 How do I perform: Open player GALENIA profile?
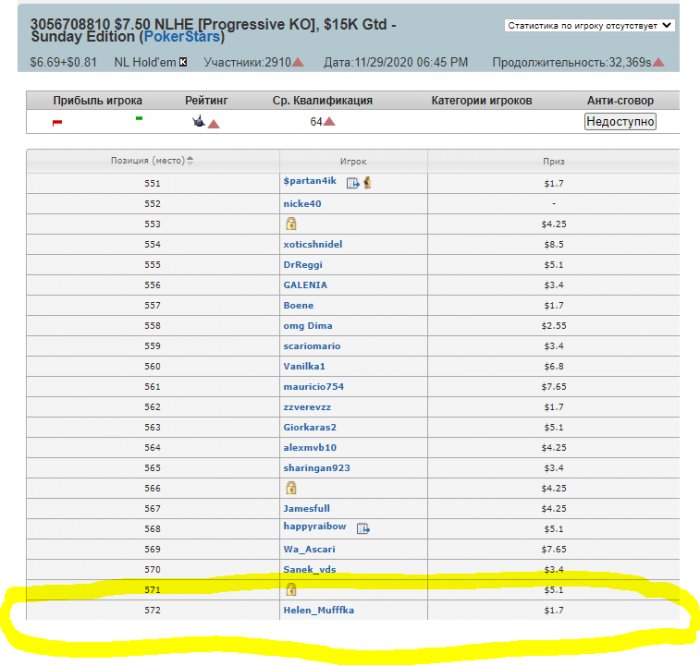tap(305, 285)
